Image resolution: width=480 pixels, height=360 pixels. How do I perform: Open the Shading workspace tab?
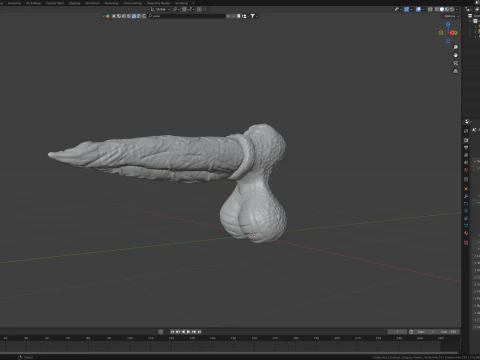click(74, 3)
